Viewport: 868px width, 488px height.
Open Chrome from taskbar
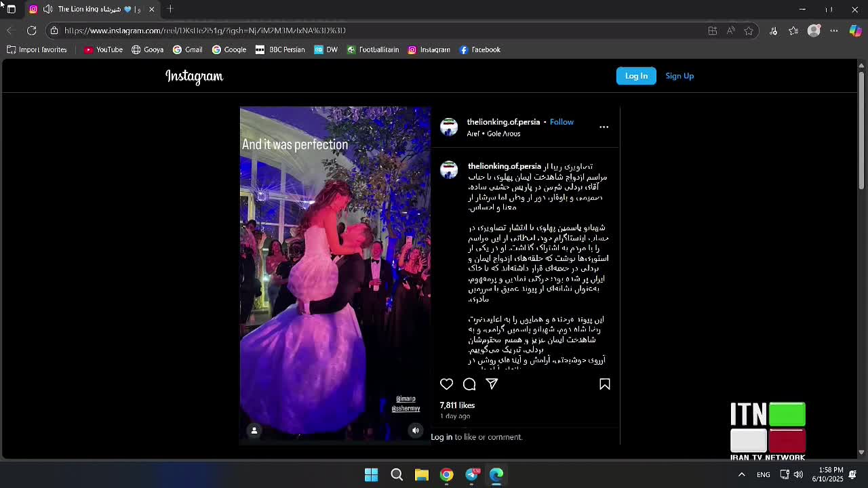(x=446, y=474)
